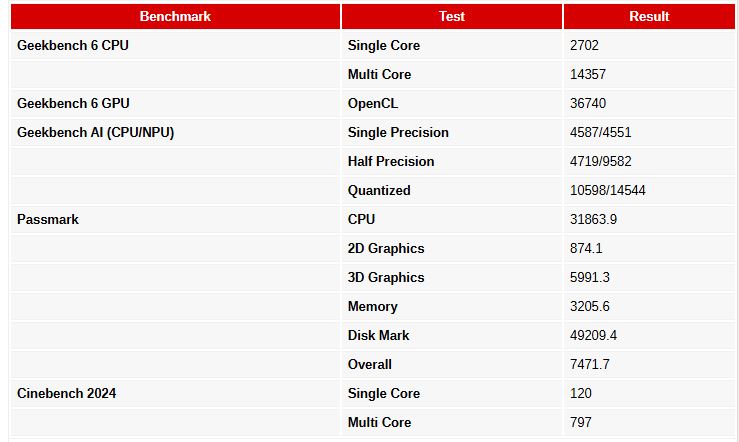Click the Half Precision test cell
This screenshot has width=739, height=442.
click(391, 161)
